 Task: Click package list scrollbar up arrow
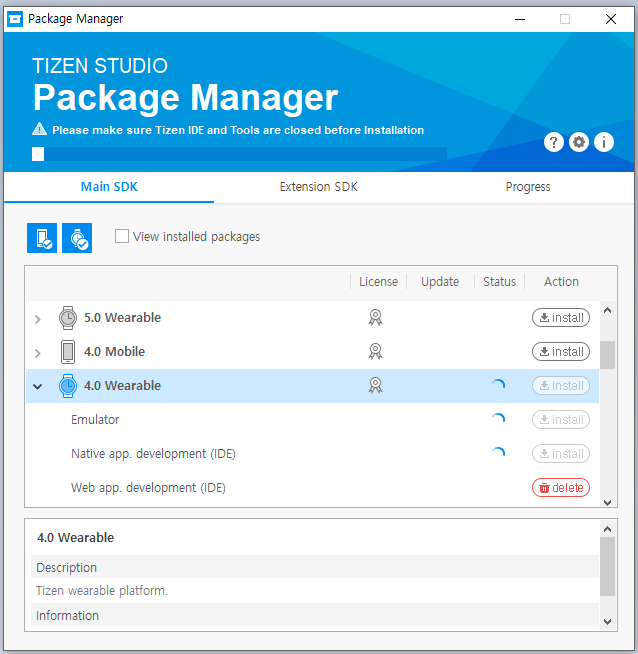point(608,310)
